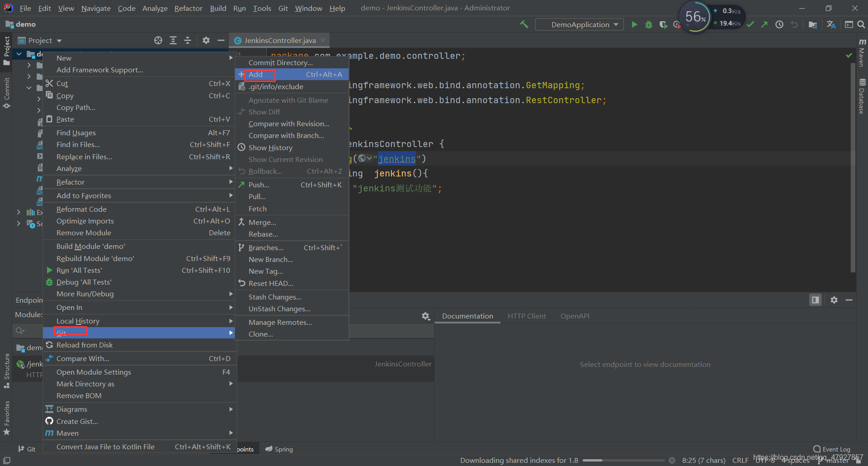868x466 pixels.
Task: Select Push... in the Git submenu
Action: [292, 185]
